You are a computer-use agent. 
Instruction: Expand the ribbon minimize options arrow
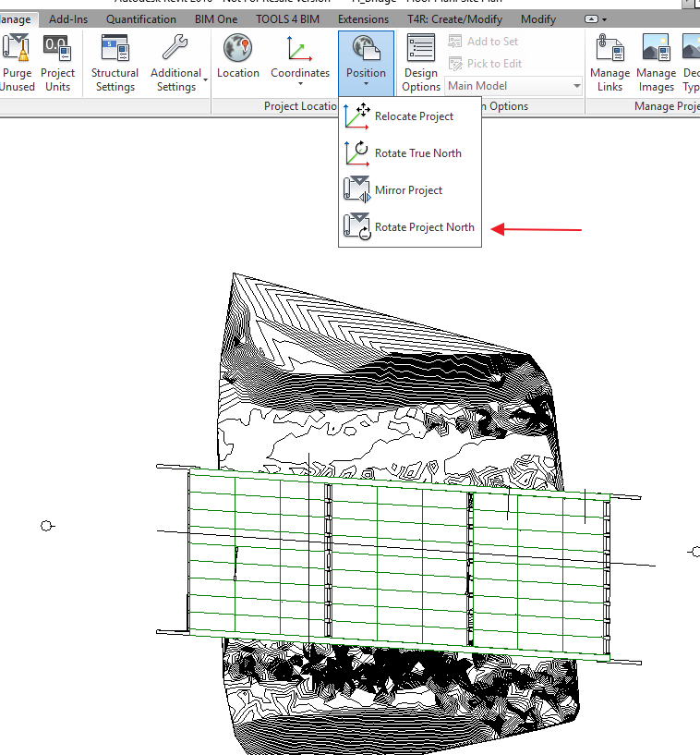point(604,19)
